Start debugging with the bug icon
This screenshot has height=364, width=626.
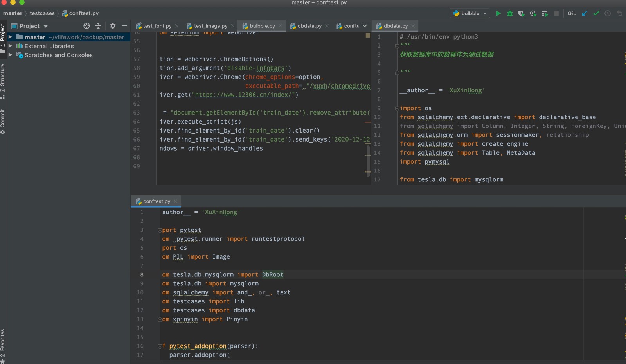tap(510, 13)
